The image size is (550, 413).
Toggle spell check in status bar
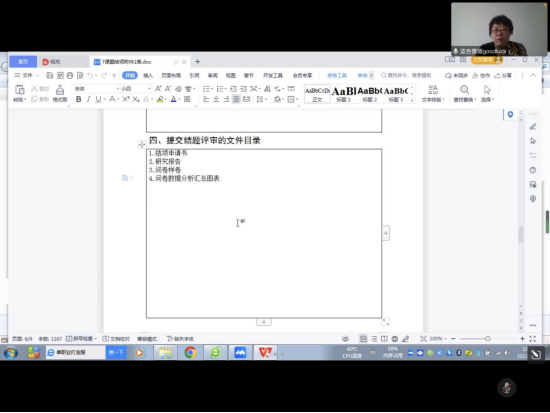coord(81,339)
